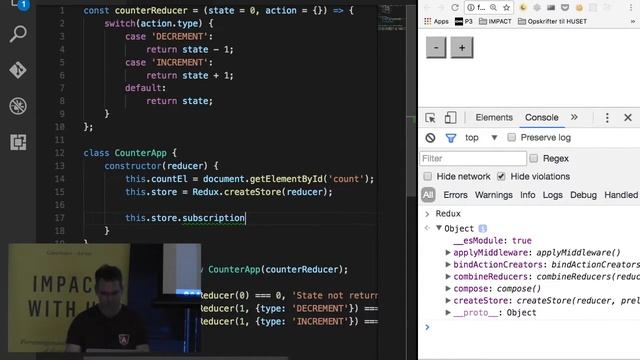Switch to the Console tab
This screenshot has height=360, width=640.
click(x=542, y=118)
